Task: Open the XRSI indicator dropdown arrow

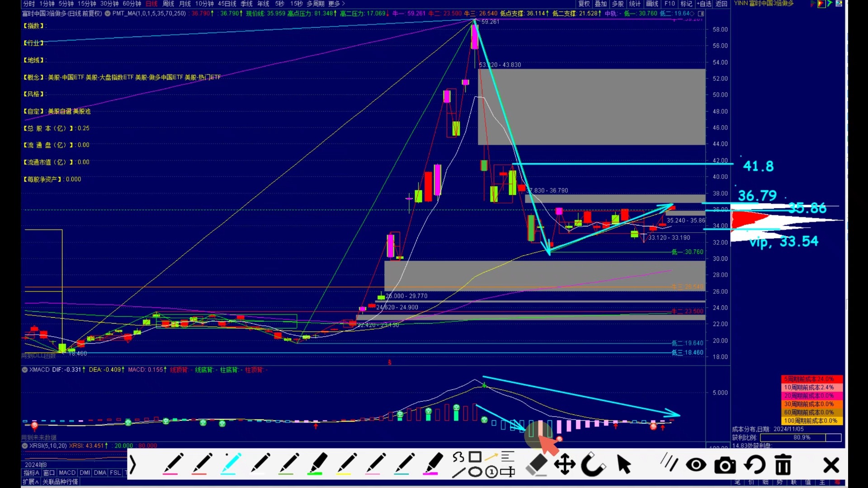Action: point(25,446)
